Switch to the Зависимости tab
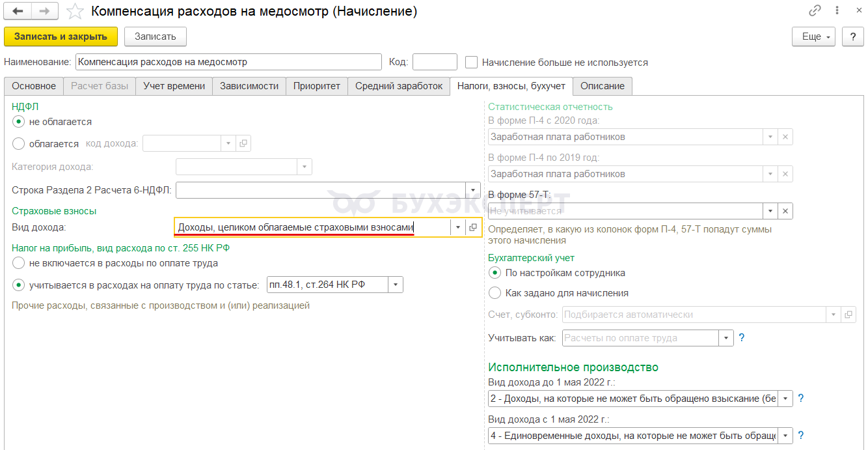 (x=249, y=86)
